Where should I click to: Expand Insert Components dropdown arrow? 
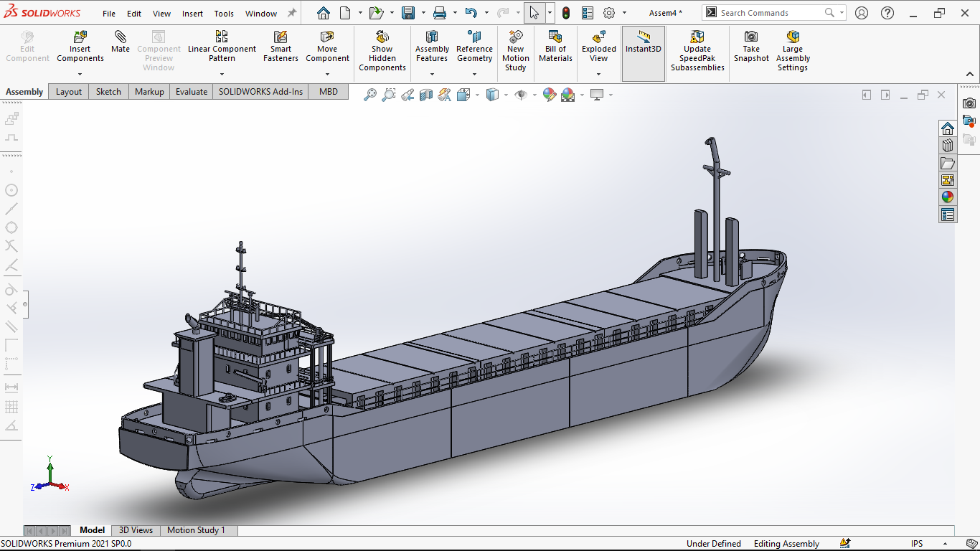pos(80,74)
